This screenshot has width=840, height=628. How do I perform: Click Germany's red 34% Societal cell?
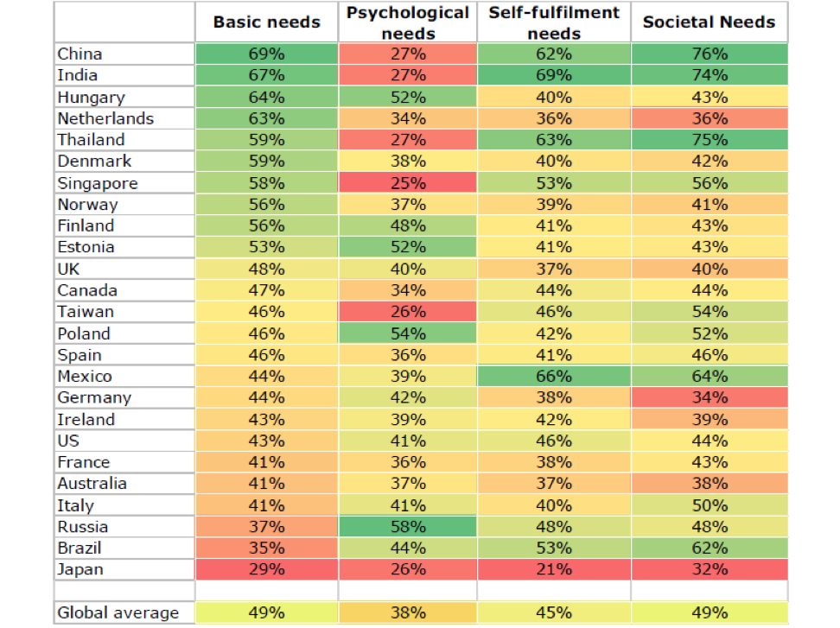pyautogui.click(x=709, y=397)
